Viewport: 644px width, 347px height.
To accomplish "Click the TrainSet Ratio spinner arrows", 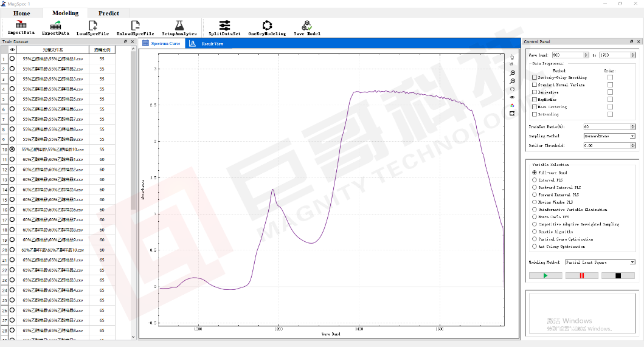I will pos(633,127).
